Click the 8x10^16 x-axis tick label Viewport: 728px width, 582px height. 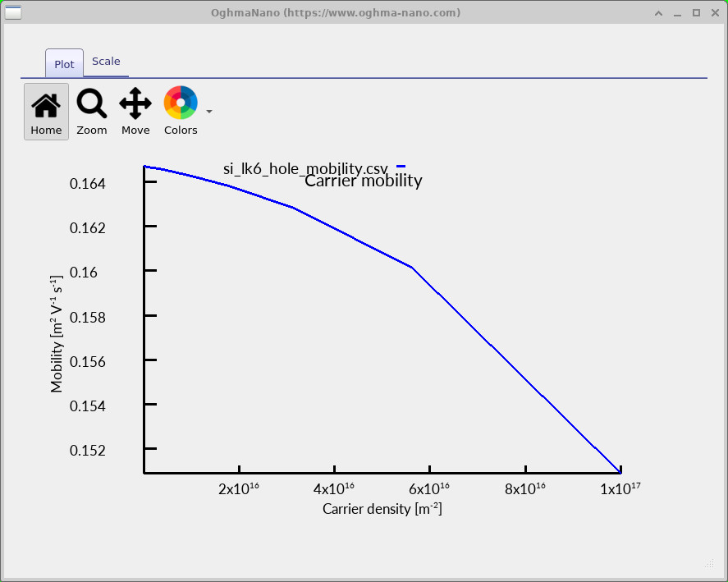click(x=525, y=488)
